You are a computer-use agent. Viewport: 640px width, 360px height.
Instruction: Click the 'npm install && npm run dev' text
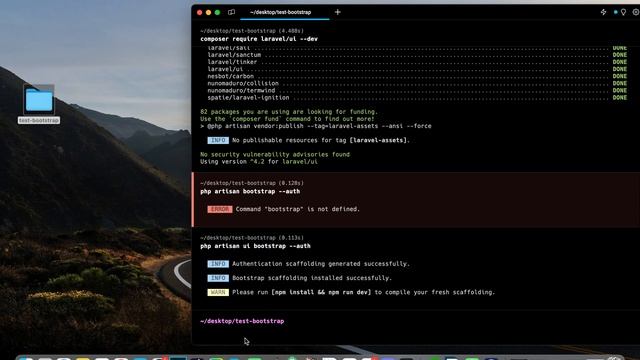321,292
